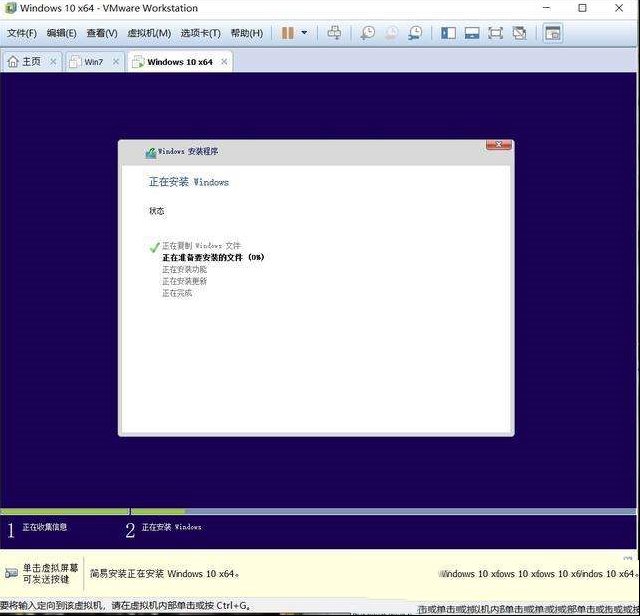Enter full screen mode icon

click(x=496, y=33)
